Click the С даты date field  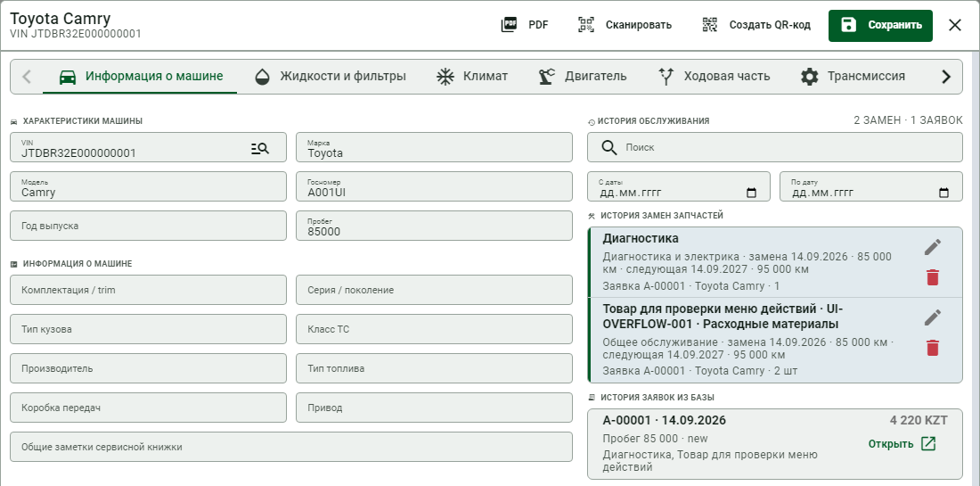click(679, 186)
